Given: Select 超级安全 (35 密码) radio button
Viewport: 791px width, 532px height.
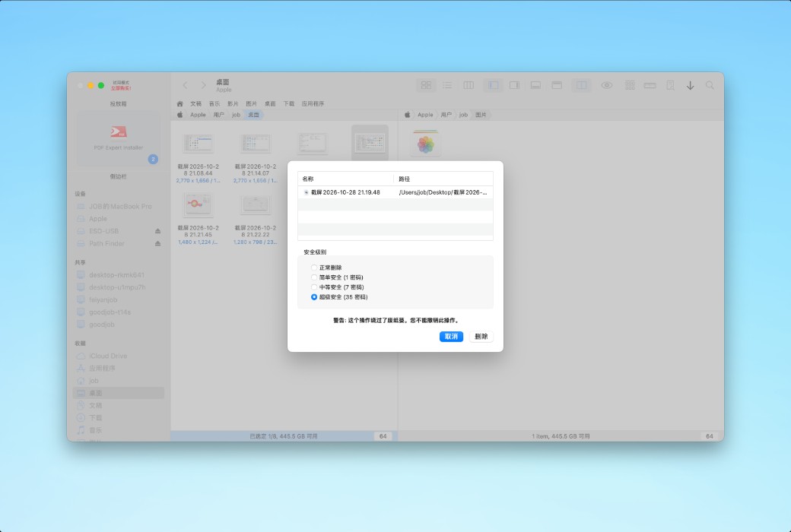Looking at the screenshot, I should 314,297.
